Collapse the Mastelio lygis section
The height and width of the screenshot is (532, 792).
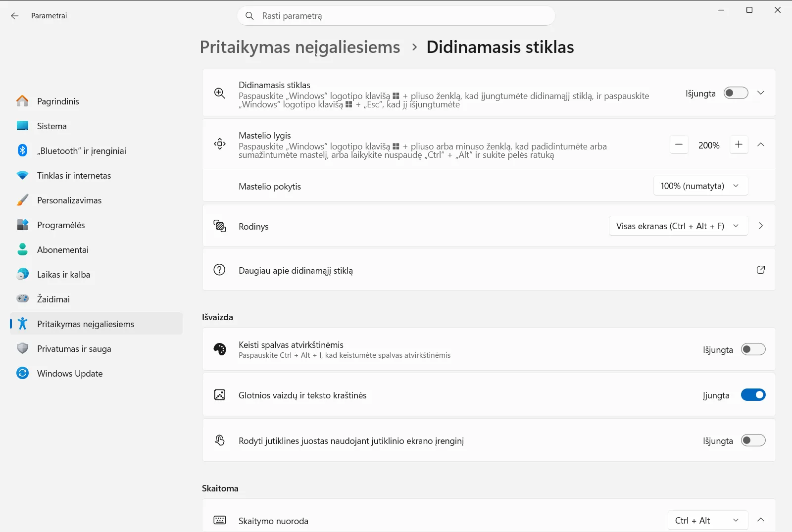(x=761, y=145)
